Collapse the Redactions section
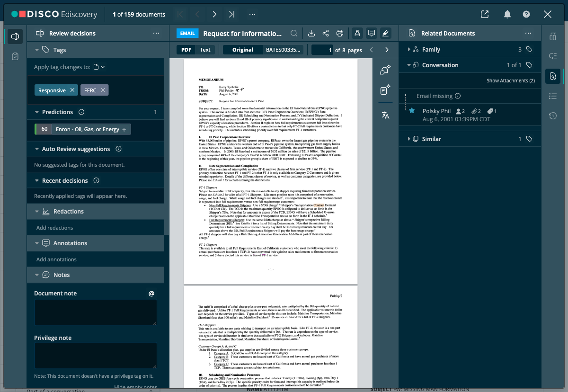 point(36,212)
